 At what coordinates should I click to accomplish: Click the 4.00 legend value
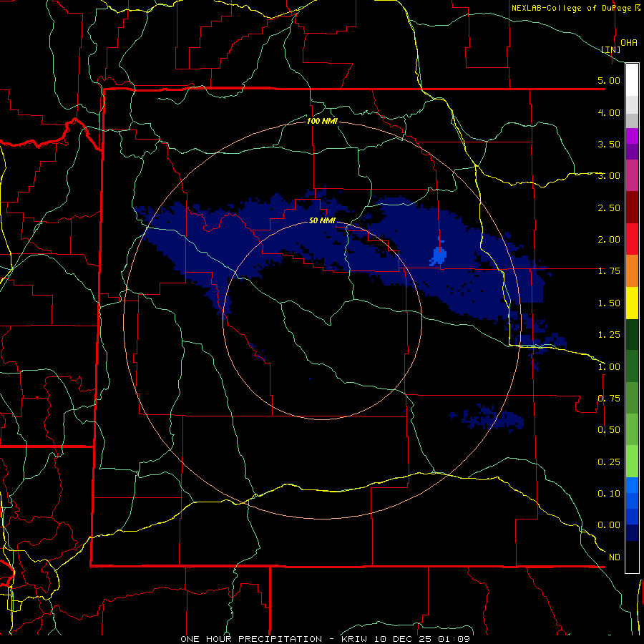point(609,112)
